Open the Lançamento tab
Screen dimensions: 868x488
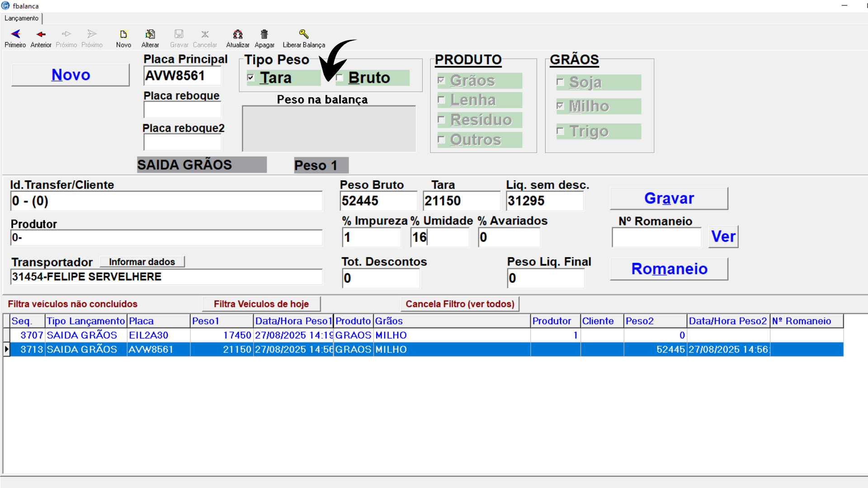click(x=21, y=19)
